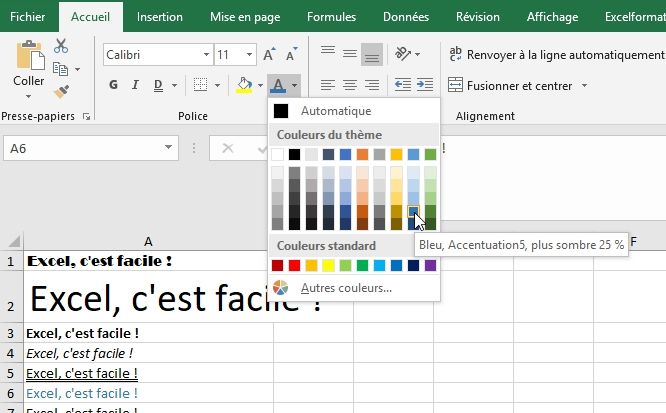Pick the orange theme color swatch
The image size is (666, 413).
(x=362, y=154)
